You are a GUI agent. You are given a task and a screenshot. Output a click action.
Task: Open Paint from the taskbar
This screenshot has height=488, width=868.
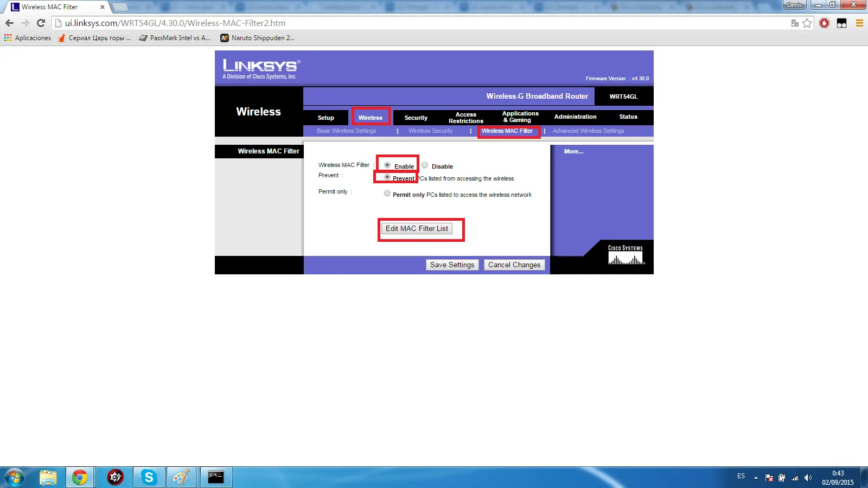(181, 477)
